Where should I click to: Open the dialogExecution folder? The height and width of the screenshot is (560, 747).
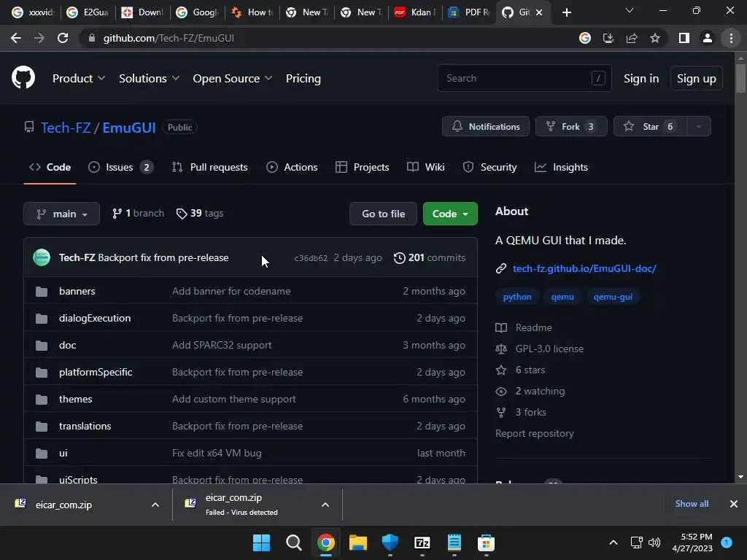point(95,318)
